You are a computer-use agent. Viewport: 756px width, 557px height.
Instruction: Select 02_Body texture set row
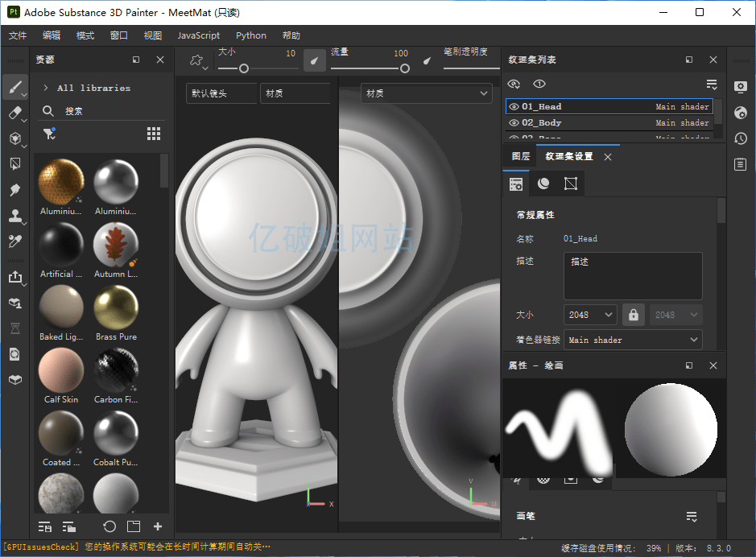tap(609, 122)
